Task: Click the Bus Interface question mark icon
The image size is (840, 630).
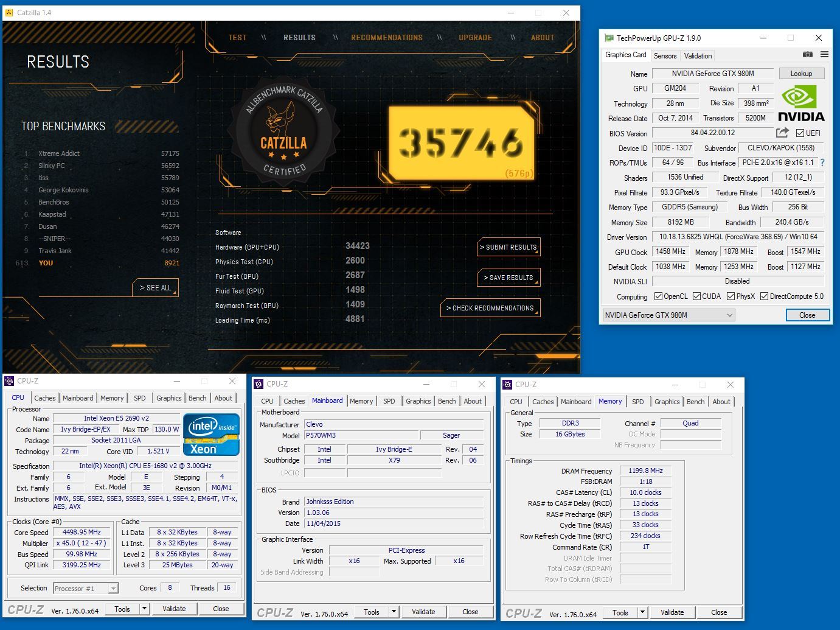Action: click(x=822, y=163)
